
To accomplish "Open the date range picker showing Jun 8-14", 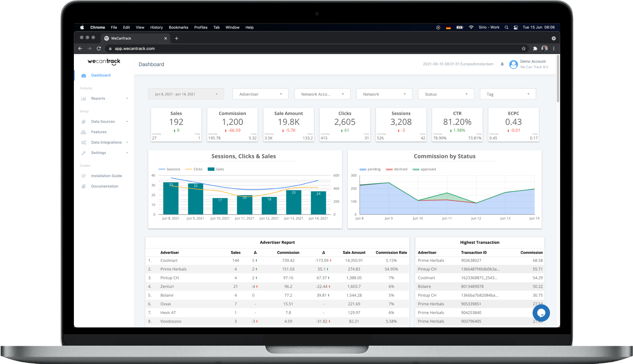I will coord(186,94).
